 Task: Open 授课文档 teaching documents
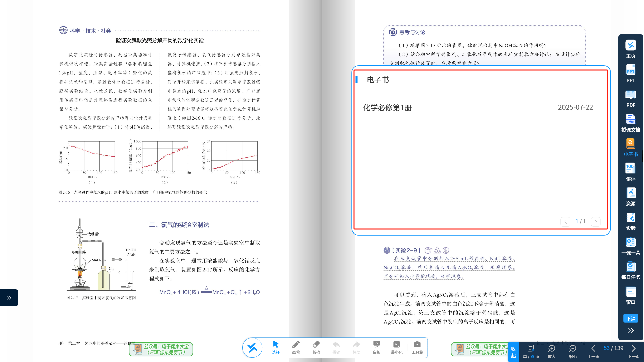pos(631,123)
